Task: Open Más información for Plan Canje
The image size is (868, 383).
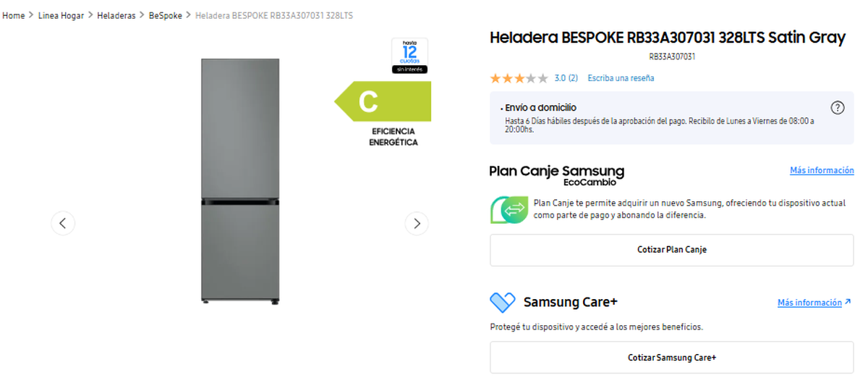Action: point(822,170)
